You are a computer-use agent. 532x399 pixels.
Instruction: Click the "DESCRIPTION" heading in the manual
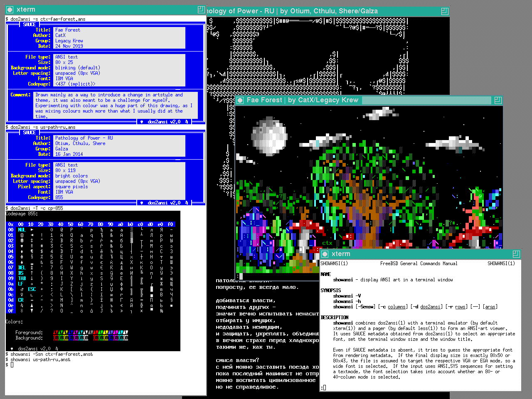point(335,318)
